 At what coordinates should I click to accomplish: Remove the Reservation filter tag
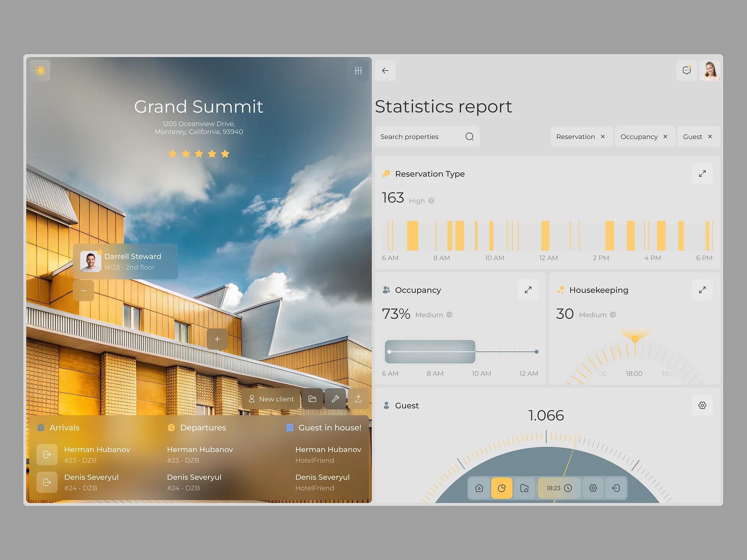click(603, 137)
